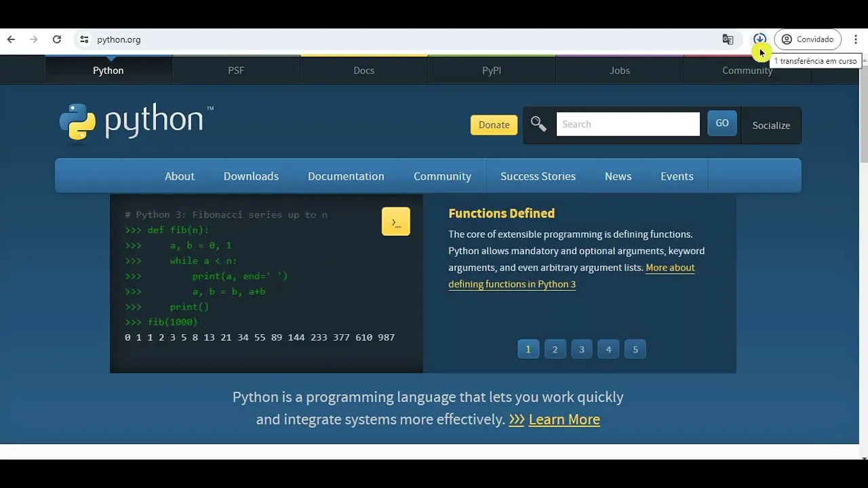Viewport: 868px width, 488px height.
Task: Open Chrome three-dot menu
Action: pyautogui.click(x=856, y=39)
